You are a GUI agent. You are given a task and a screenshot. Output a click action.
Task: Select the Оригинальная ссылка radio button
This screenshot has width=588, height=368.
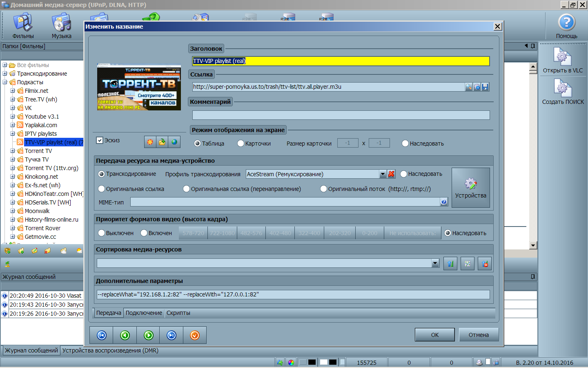click(x=102, y=189)
